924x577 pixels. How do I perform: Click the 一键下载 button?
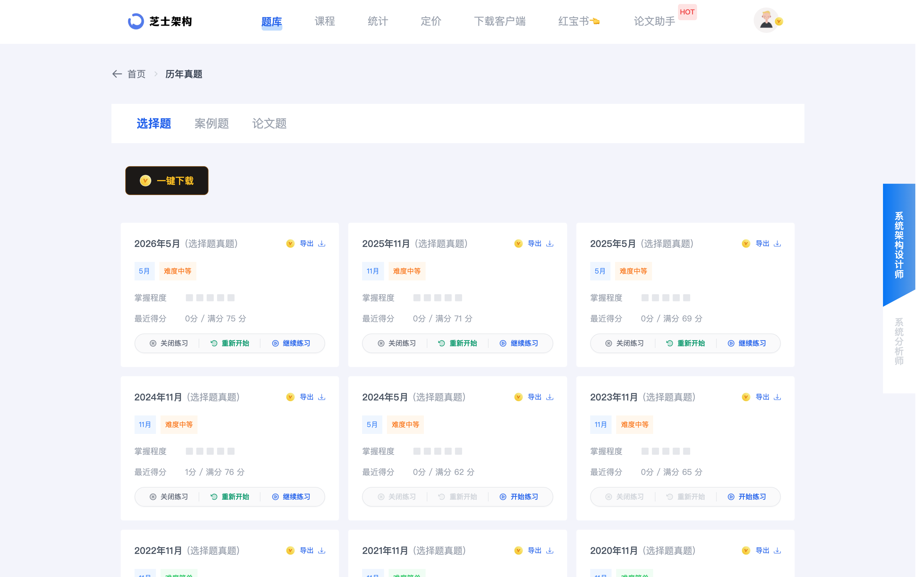click(167, 181)
